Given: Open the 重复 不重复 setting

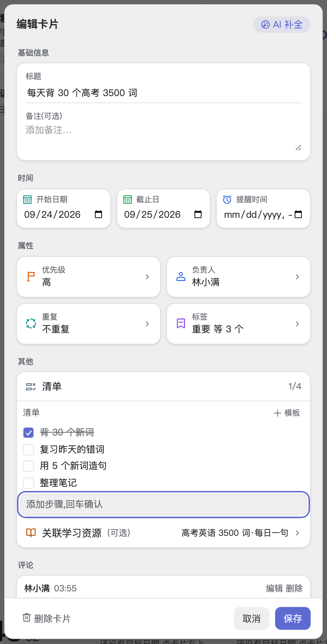Looking at the screenshot, I should tap(89, 323).
